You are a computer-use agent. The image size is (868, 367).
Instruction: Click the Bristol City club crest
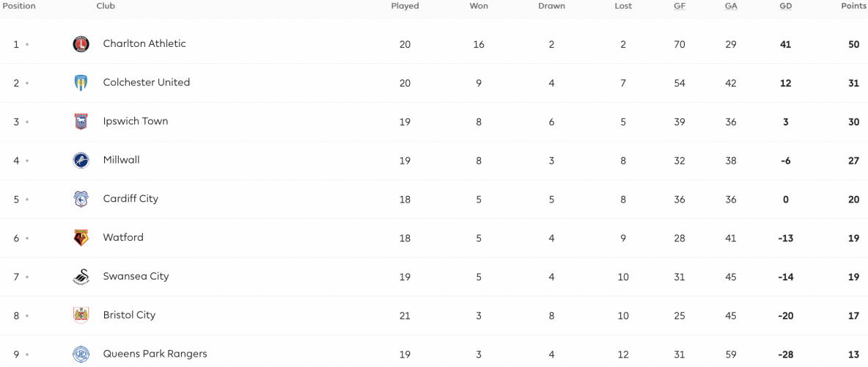[81, 316]
